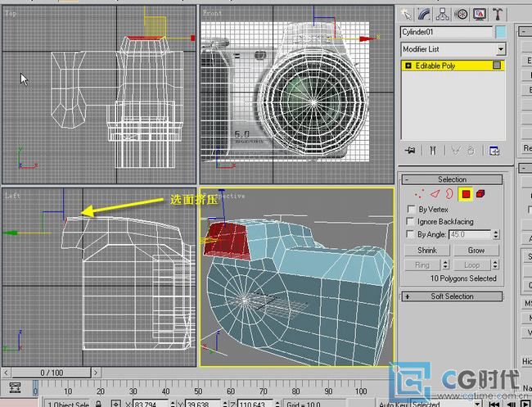The width and height of the screenshot is (532, 407).
Task: Toggle Editable Poly grey box in modifier stack
Action: [x=496, y=66]
